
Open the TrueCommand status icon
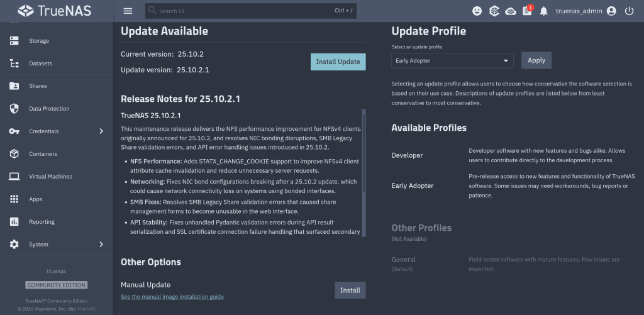494,11
